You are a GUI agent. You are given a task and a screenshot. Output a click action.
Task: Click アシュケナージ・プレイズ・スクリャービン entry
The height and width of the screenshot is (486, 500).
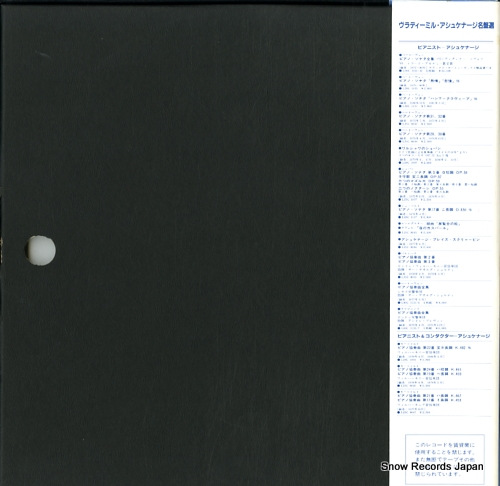tap(440, 239)
